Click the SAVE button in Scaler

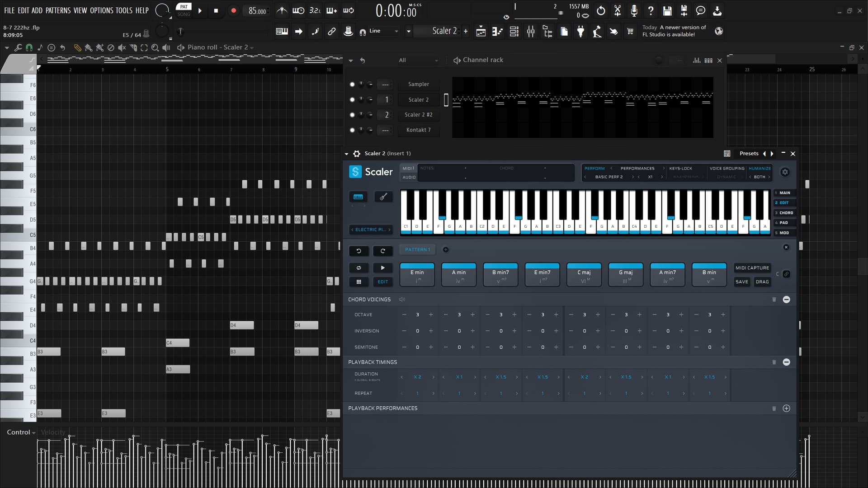click(741, 282)
